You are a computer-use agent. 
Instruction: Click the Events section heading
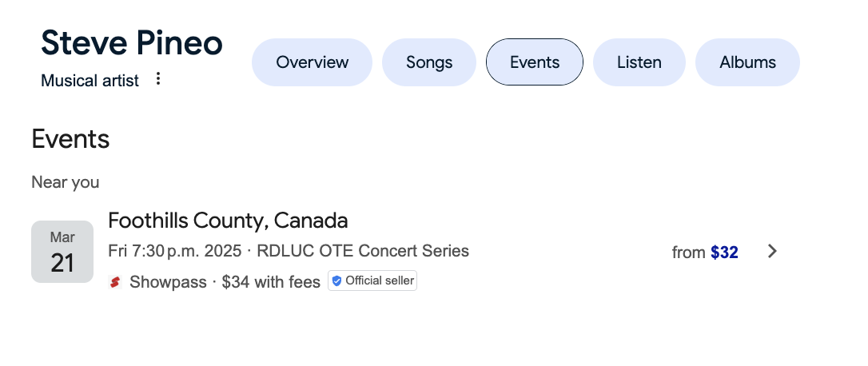click(70, 139)
